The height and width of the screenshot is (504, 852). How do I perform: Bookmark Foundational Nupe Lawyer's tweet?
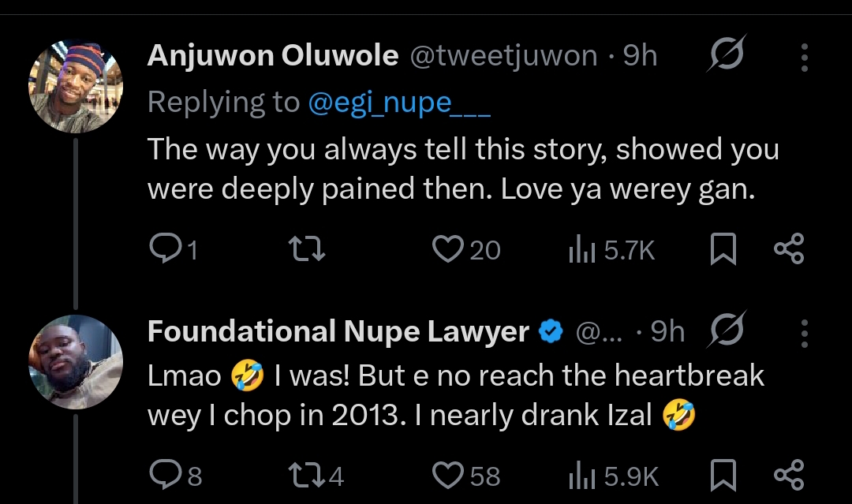[723, 476]
